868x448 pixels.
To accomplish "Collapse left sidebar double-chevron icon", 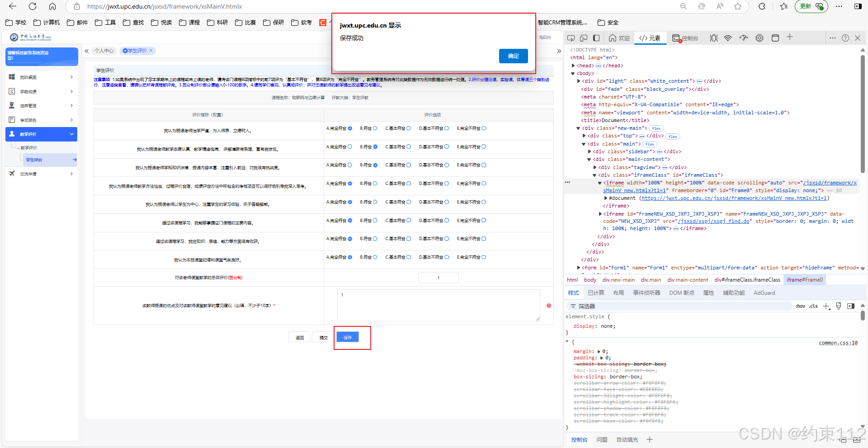I will (87, 51).
